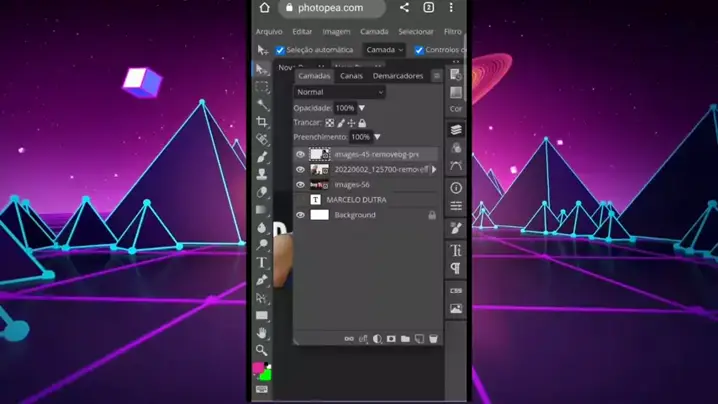
Task: Select the Type tool in toolbar
Action: [x=262, y=263]
